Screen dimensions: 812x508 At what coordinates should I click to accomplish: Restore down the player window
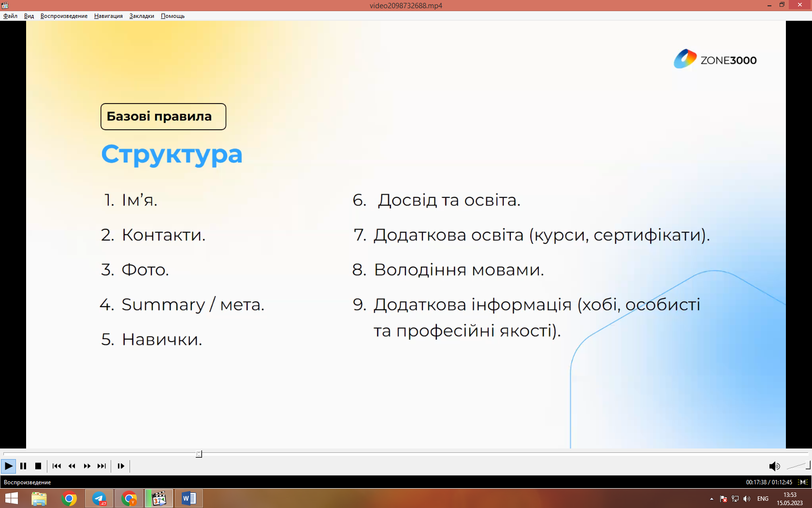[782, 5]
